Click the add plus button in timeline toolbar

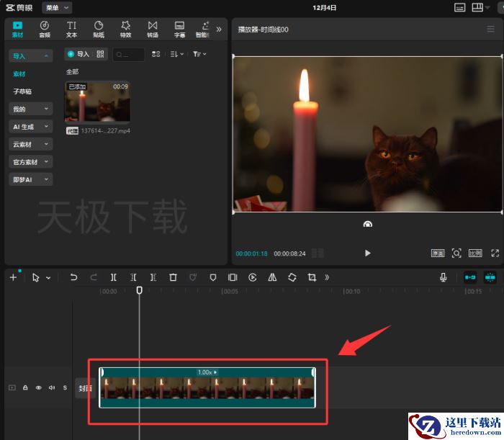(x=13, y=277)
